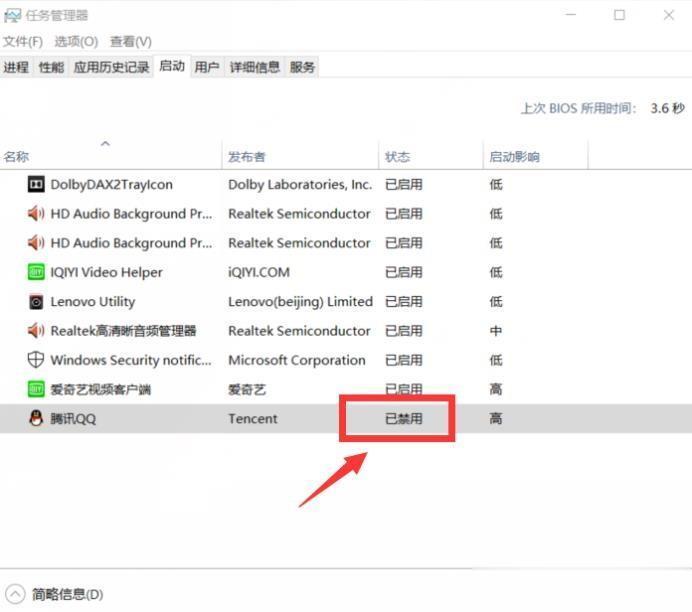Click the Microsoft Corporation publisher cell

pyautogui.click(x=297, y=360)
